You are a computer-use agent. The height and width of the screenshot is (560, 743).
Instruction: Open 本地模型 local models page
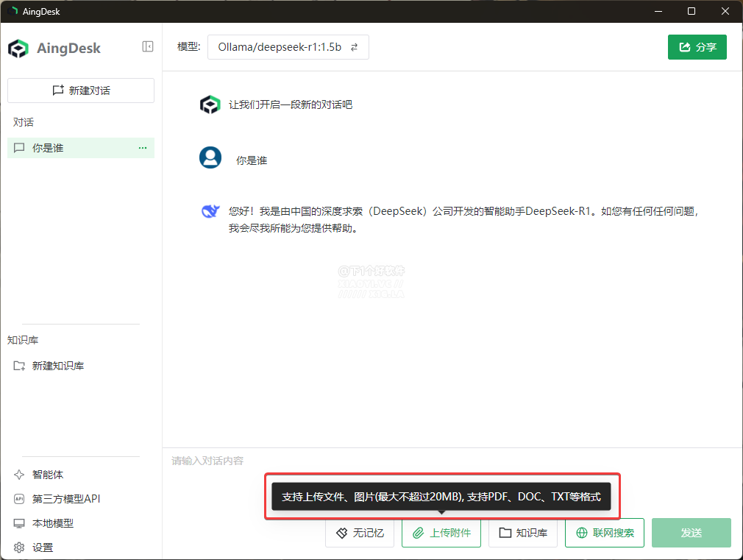pyautogui.click(x=52, y=523)
